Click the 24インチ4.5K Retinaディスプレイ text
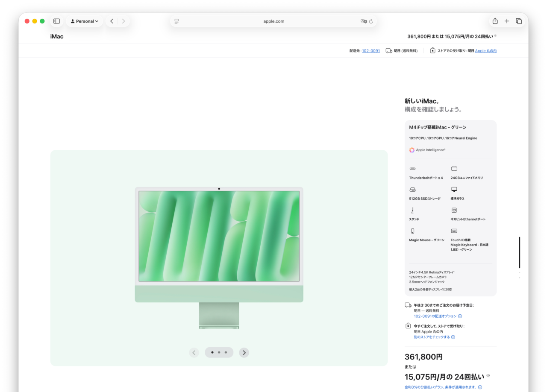Image resolution: width=547 pixels, height=392 pixels. [x=432, y=272]
